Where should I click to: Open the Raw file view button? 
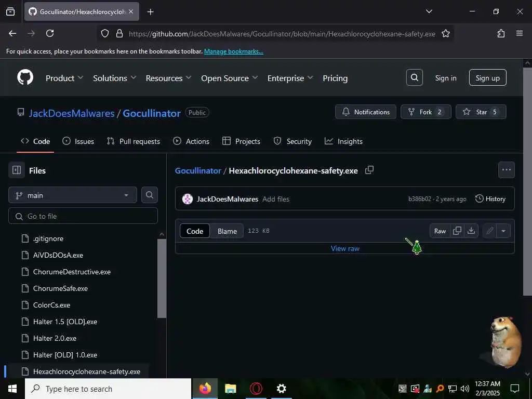pos(440,231)
